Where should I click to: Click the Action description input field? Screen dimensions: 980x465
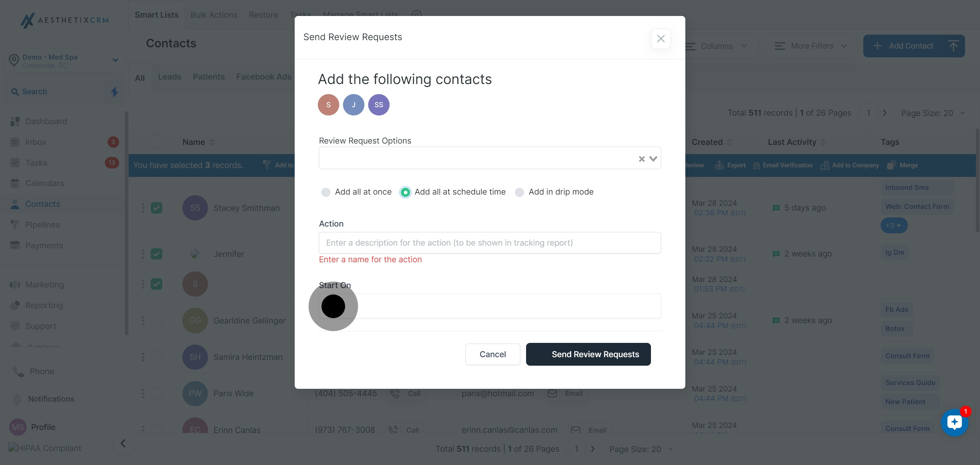[x=490, y=243]
